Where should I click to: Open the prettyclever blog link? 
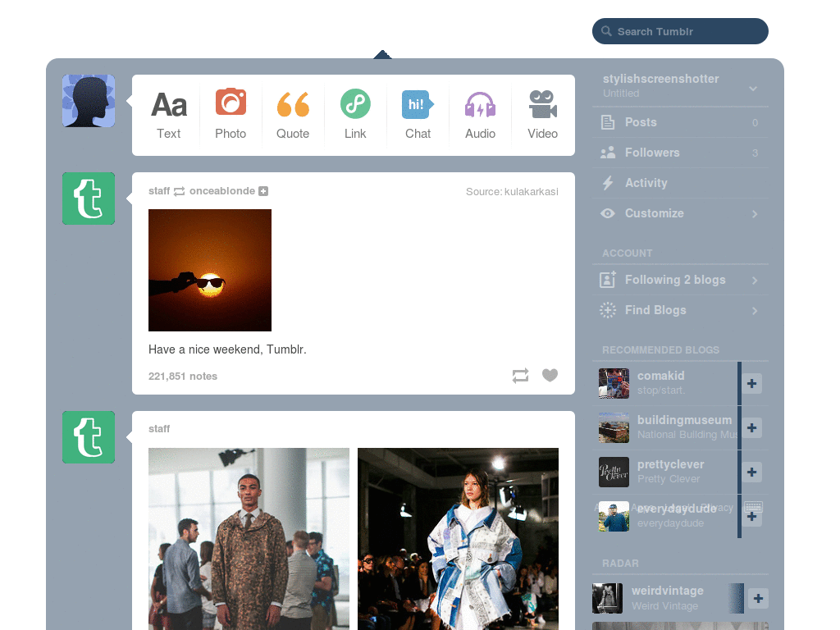pos(670,464)
